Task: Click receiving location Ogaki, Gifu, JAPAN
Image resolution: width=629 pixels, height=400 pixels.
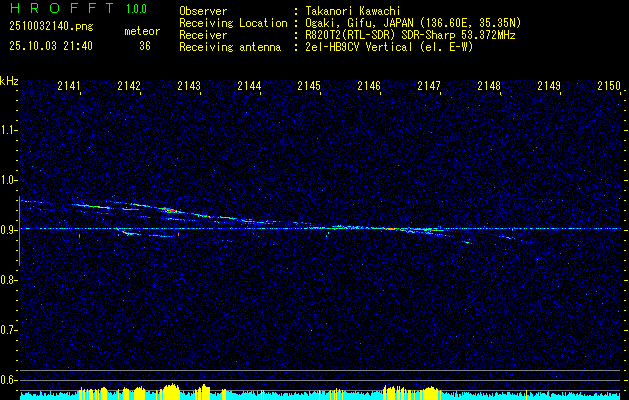Action: point(359,23)
